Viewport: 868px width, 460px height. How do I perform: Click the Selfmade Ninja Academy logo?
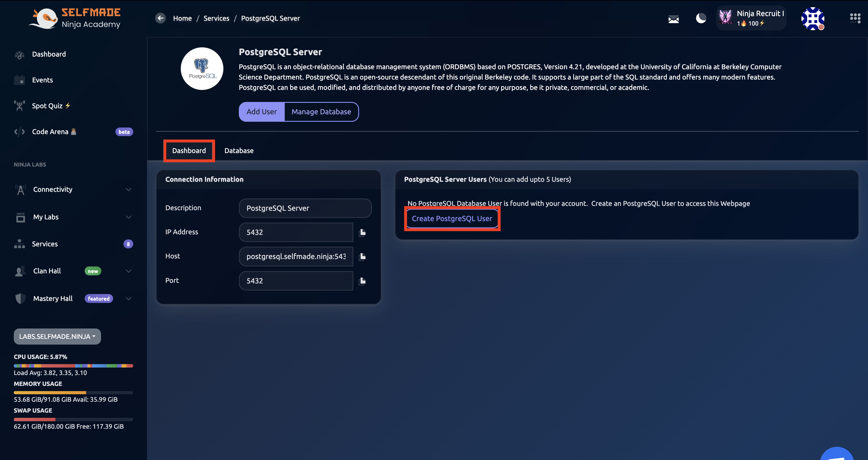tap(75, 18)
